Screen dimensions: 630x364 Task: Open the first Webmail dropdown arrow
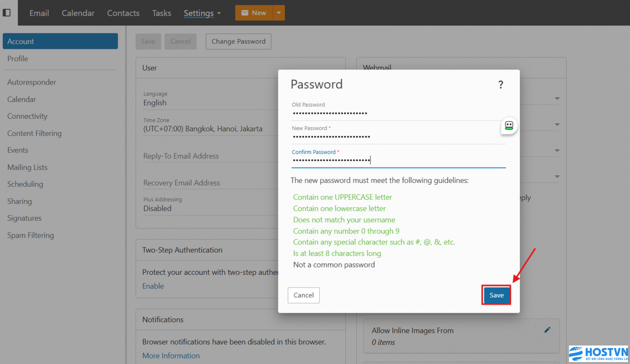[557, 98]
